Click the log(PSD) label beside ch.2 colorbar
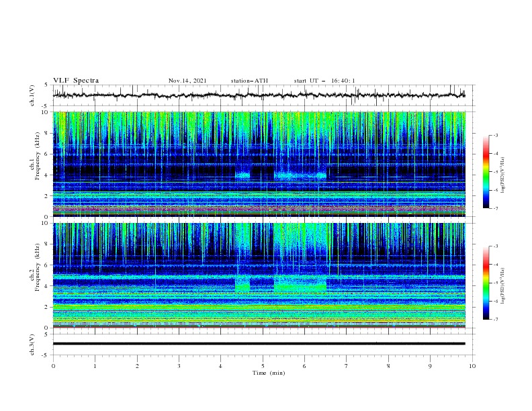The width and height of the screenshot is (532, 411). tap(503, 286)
